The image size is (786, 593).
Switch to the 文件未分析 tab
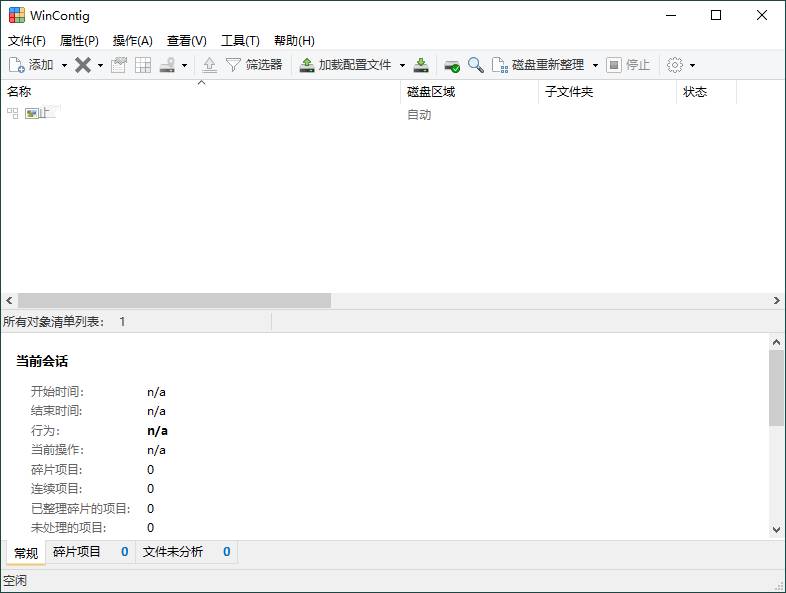(x=172, y=552)
